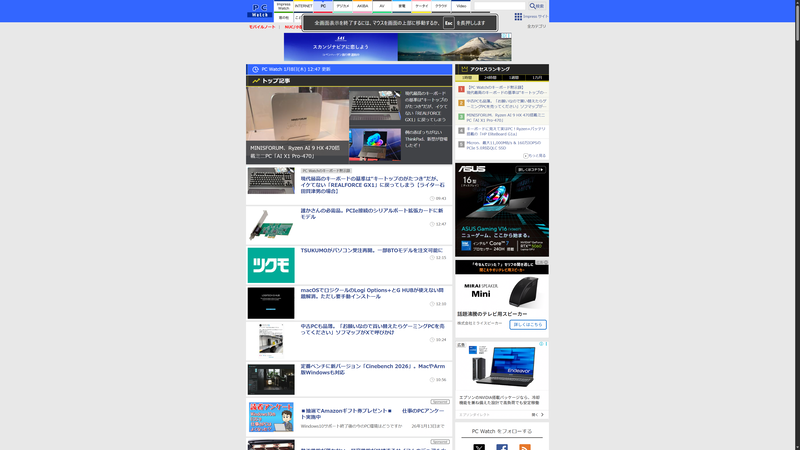The height and width of the screenshot is (450, 800).
Task: Open the Impress sites grid icon
Action: (518, 17)
